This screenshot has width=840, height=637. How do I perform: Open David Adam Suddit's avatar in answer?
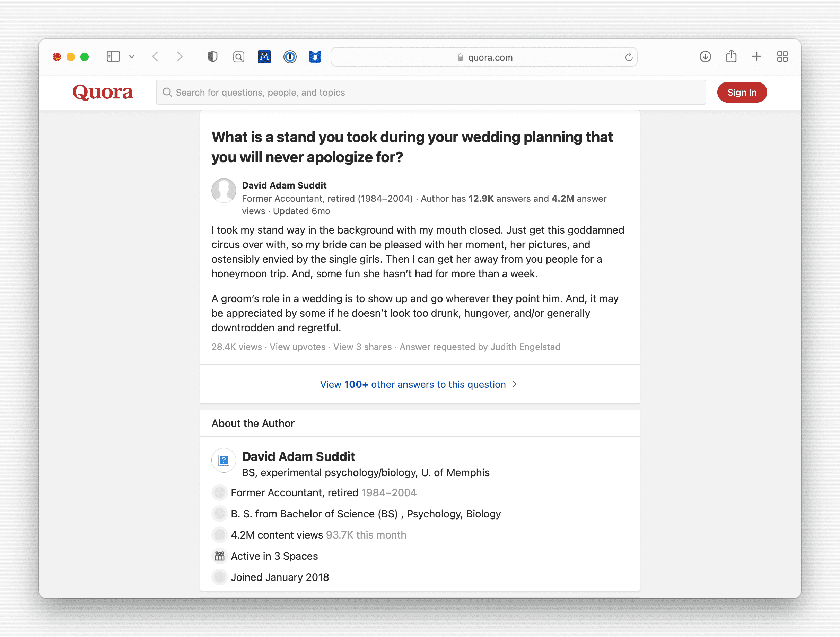click(x=224, y=191)
